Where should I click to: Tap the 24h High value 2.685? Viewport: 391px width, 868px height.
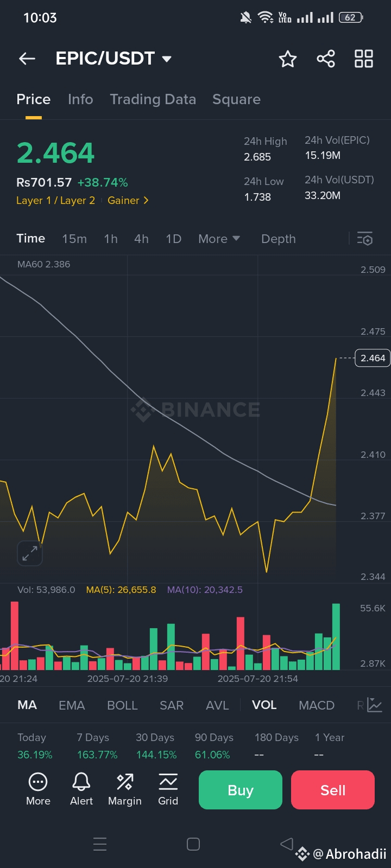257,157
